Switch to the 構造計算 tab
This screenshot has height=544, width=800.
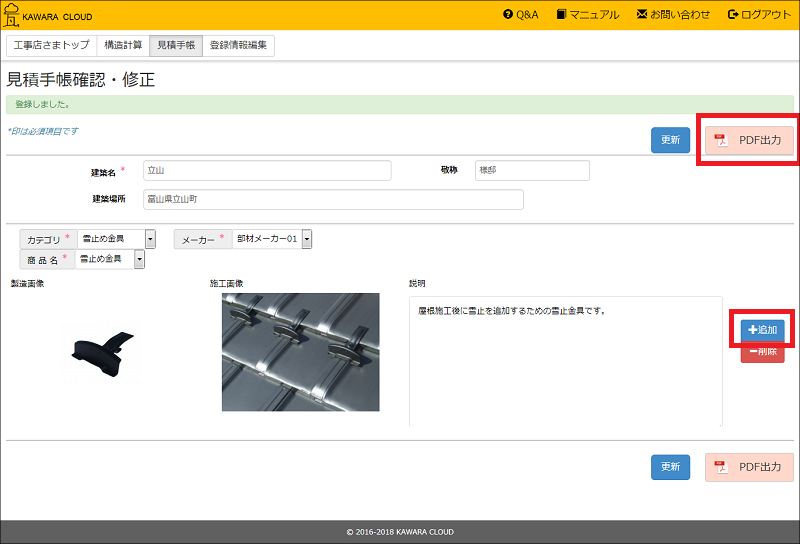(x=123, y=46)
